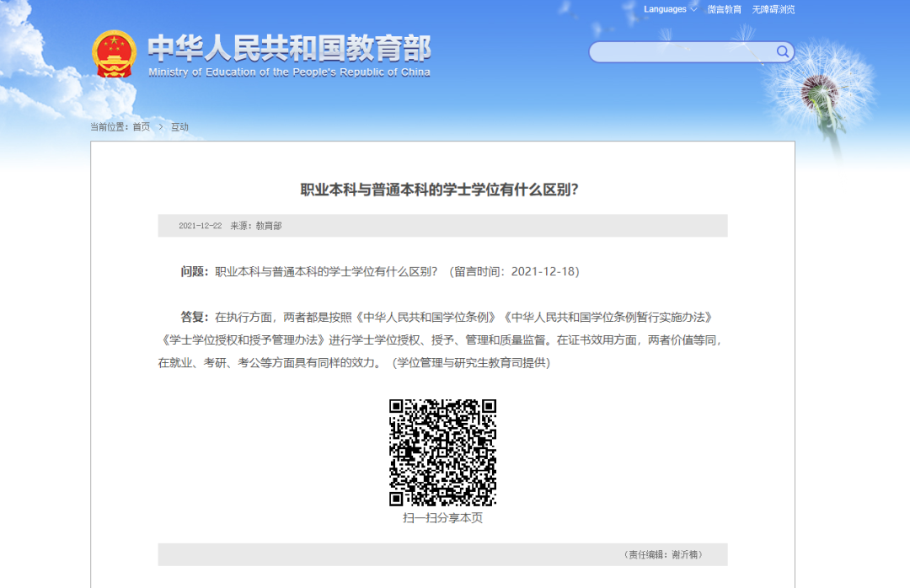Click the magnifier search icon
910x588 pixels.
coord(783,52)
